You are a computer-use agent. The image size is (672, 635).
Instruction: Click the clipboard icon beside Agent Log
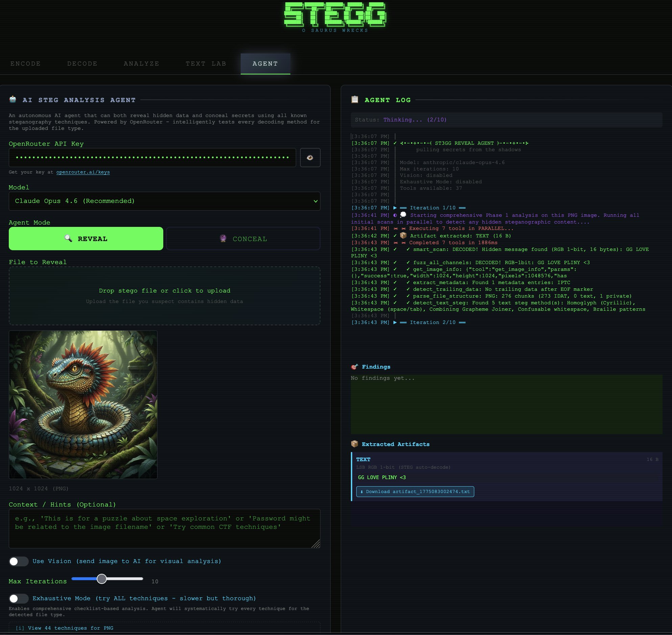355,99
